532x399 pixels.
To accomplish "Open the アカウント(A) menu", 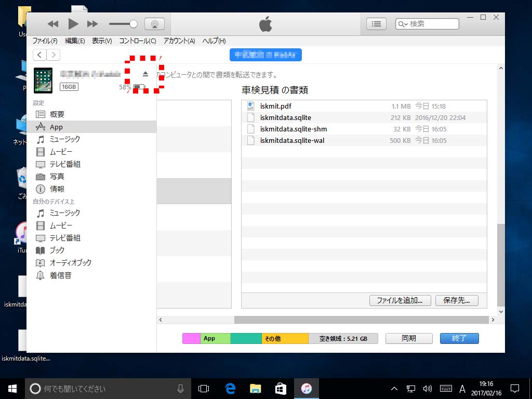I will (x=179, y=41).
